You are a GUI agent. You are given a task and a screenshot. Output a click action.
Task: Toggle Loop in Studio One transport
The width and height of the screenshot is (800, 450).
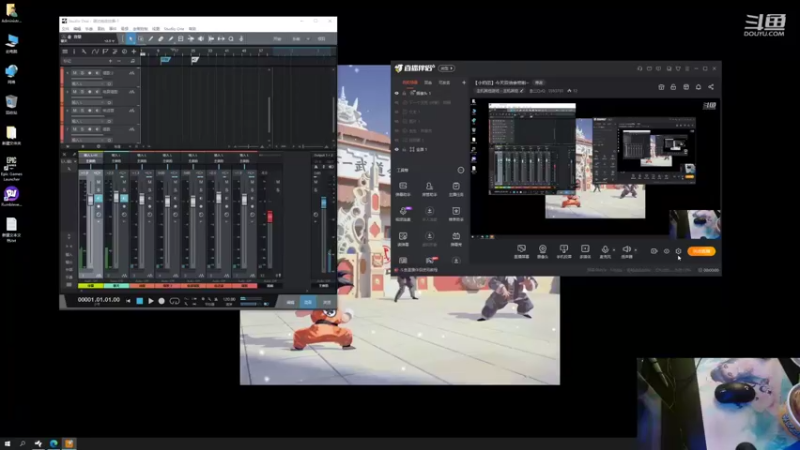pos(174,301)
